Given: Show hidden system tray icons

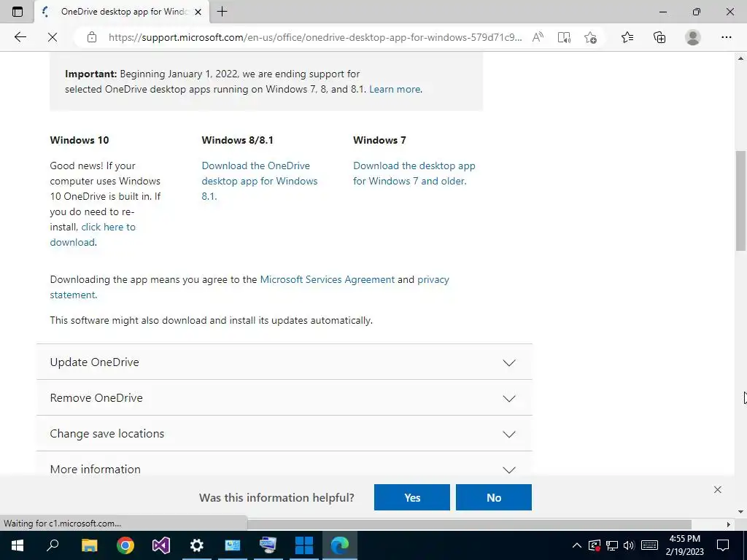Looking at the screenshot, I should tap(576, 545).
